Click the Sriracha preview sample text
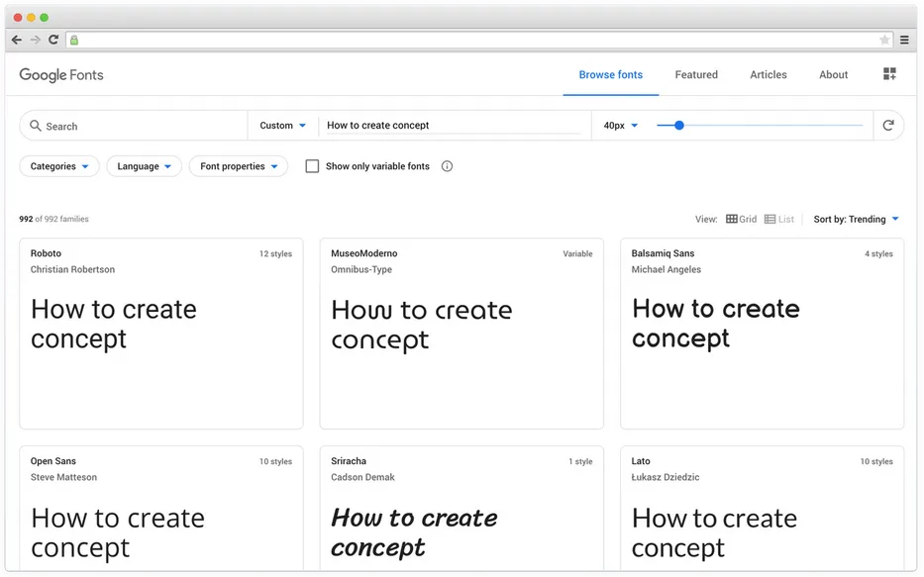This screenshot has height=577, width=924. coord(414,532)
